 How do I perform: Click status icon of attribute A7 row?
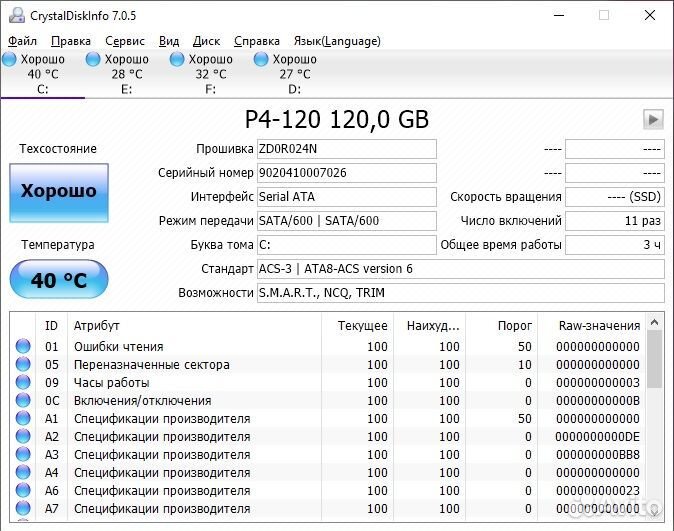pyautogui.click(x=23, y=509)
